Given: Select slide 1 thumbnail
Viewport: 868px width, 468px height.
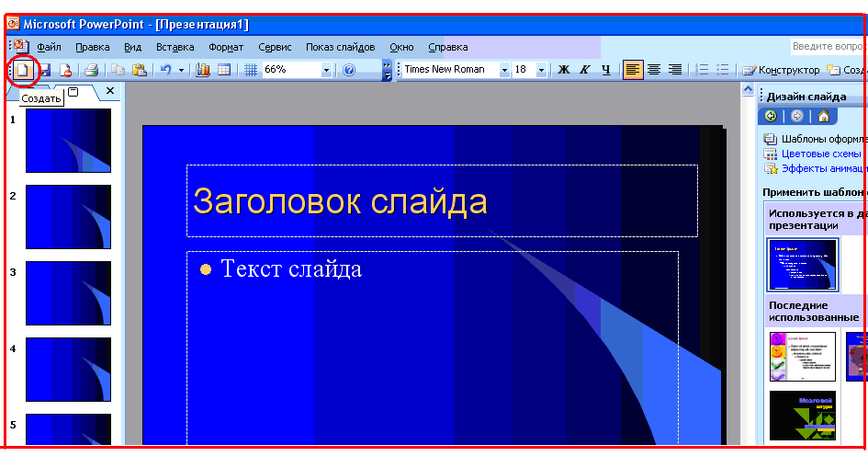Looking at the screenshot, I should point(68,140).
